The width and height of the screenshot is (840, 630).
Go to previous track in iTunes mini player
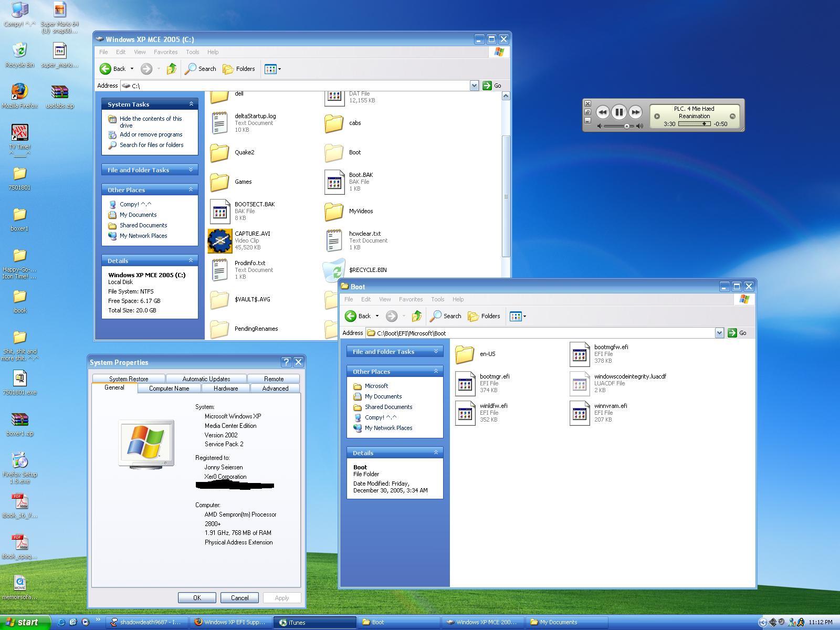(x=603, y=112)
